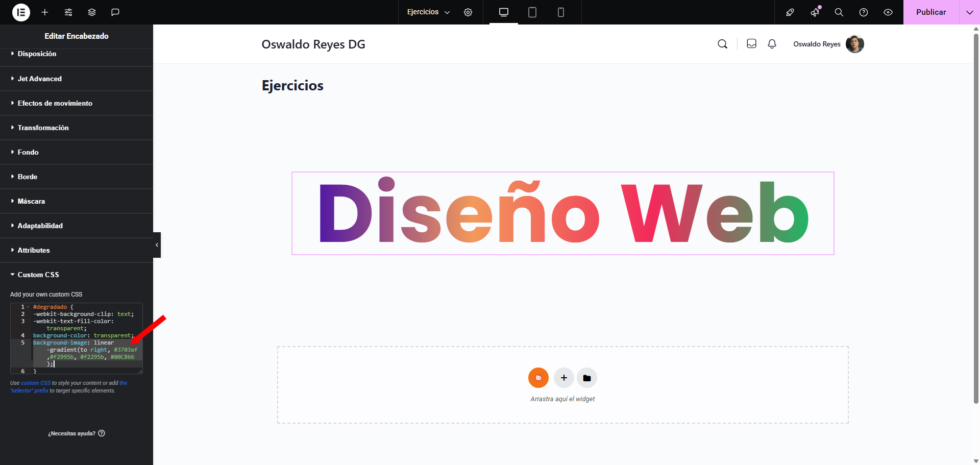Click the add element plus icon in top bar
Viewport: 980px width, 465px height.
click(x=45, y=12)
